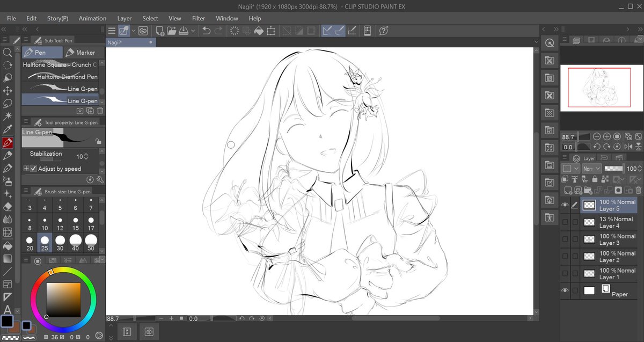This screenshot has height=342, width=644.
Task: Choose brush size 30
Action: (x=60, y=242)
